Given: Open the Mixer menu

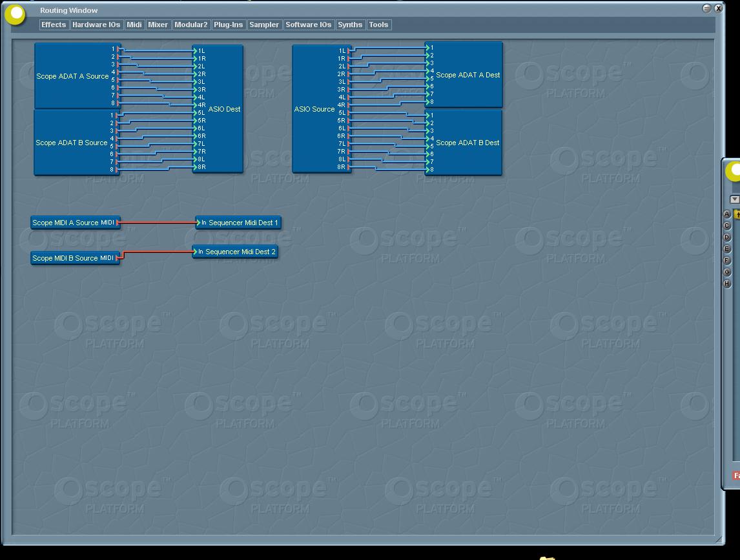Looking at the screenshot, I should click(x=158, y=25).
